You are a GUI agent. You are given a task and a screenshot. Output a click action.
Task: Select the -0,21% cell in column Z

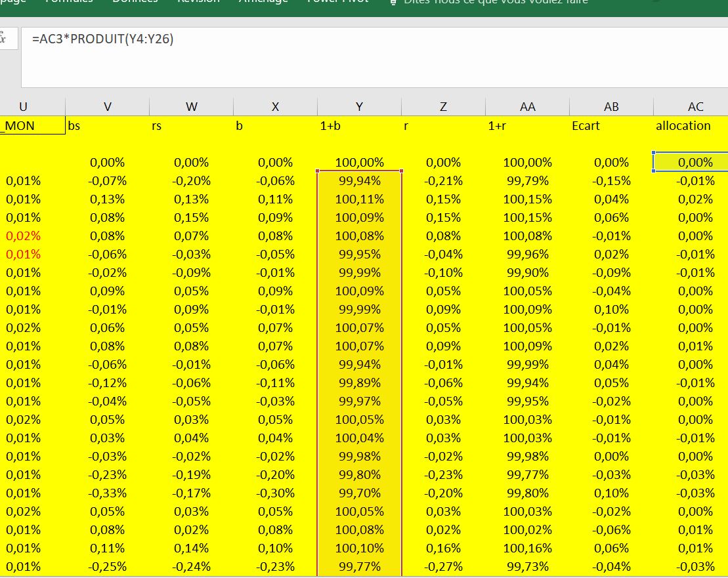pyautogui.click(x=443, y=181)
